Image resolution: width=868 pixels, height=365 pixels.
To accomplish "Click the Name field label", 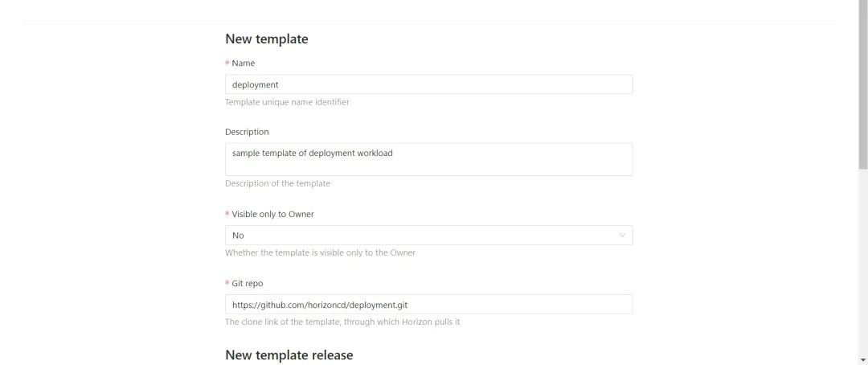I will (x=244, y=63).
